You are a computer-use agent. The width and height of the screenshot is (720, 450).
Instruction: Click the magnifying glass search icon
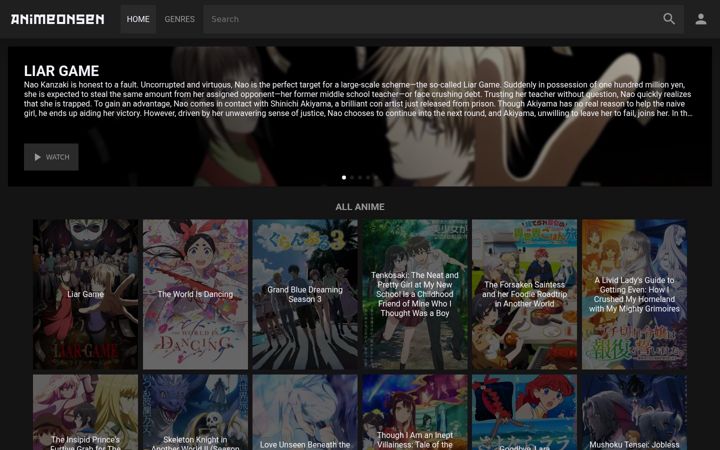(x=669, y=19)
